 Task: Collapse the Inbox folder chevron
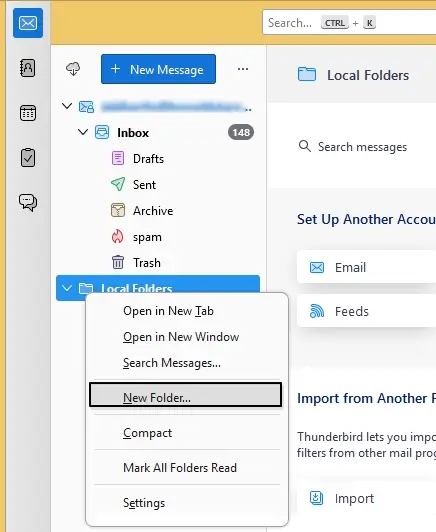pos(83,132)
